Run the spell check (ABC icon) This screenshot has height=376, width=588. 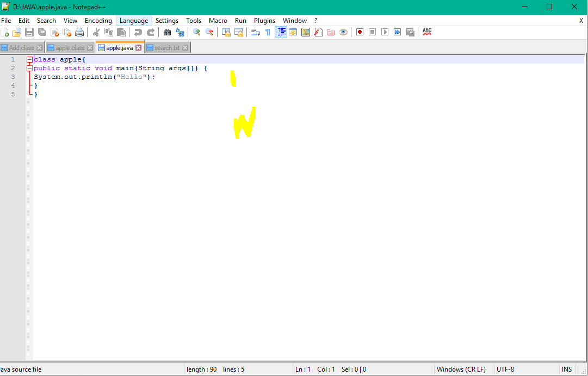pos(427,32)
